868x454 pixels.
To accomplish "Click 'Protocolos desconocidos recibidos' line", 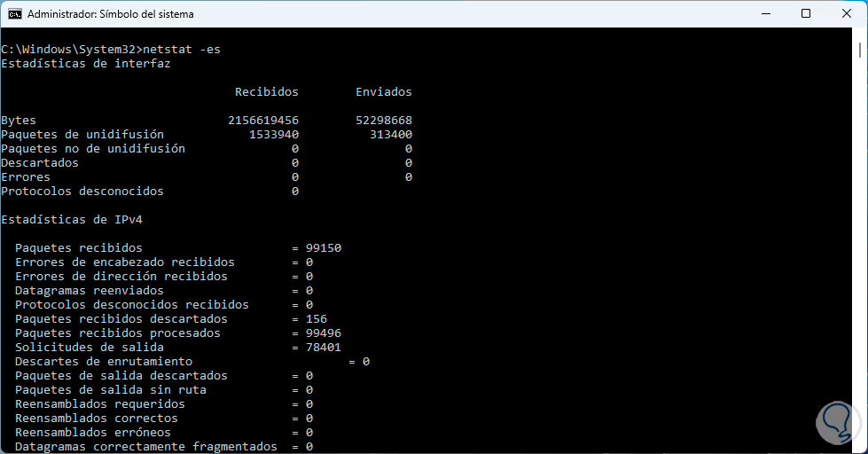I will (x=164, y=305).
